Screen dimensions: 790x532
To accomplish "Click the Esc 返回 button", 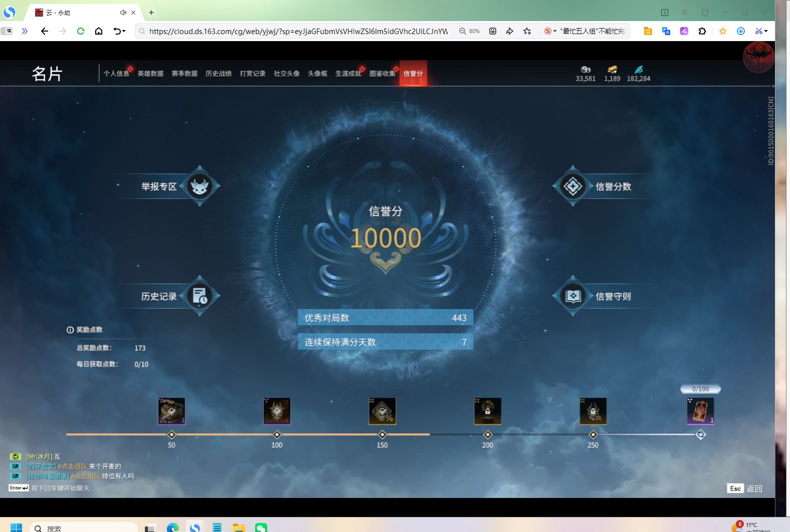I will pos(745,488).
